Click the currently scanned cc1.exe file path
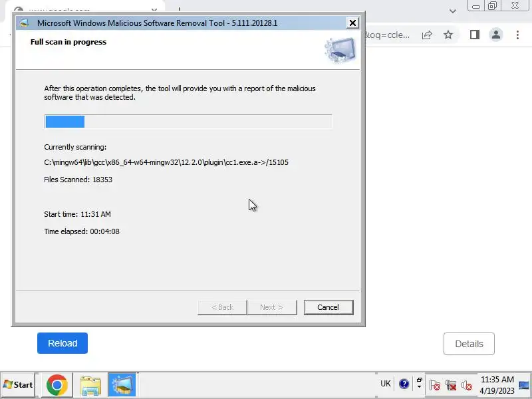This screenshot has width=532, height=399. [x=166, y=162]
